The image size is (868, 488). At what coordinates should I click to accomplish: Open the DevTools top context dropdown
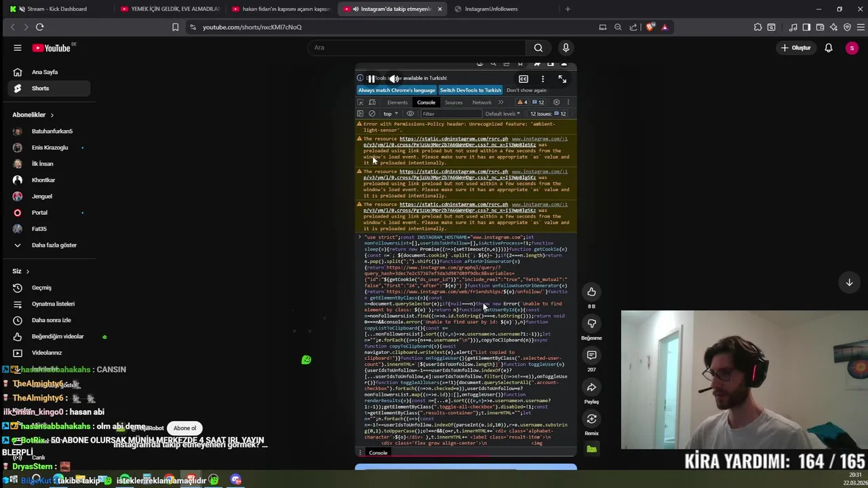point(390,114)
